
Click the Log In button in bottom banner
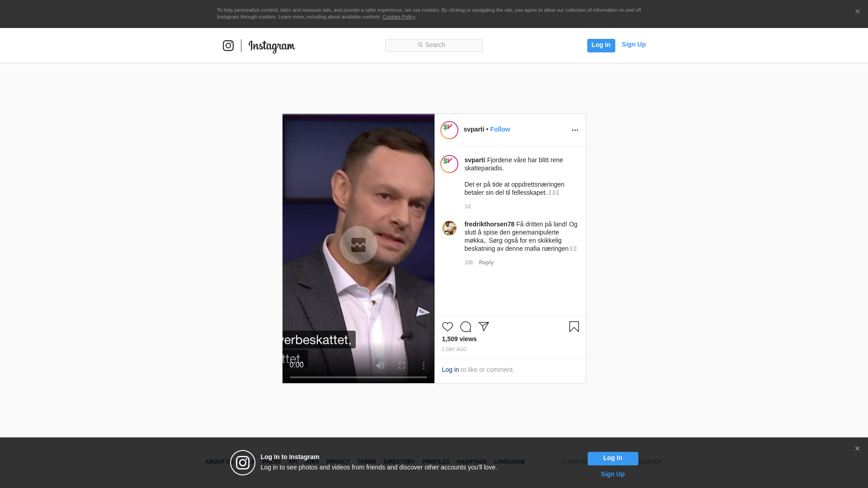[613, 459]
